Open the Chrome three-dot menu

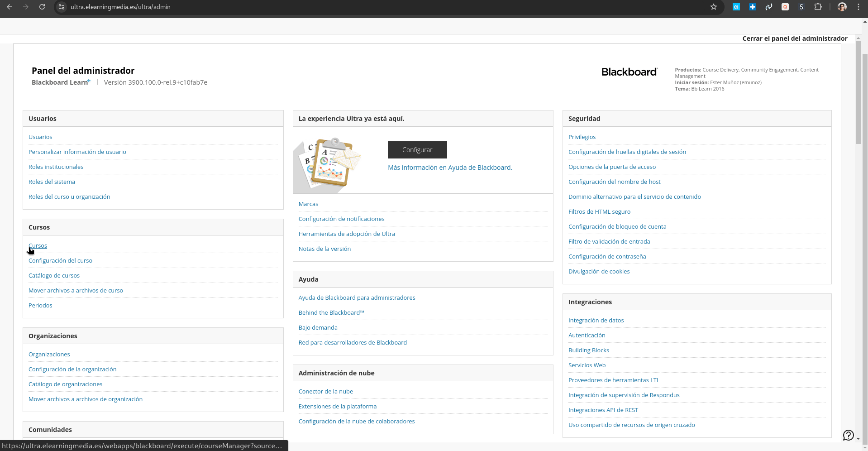click(x=858, y=7)
